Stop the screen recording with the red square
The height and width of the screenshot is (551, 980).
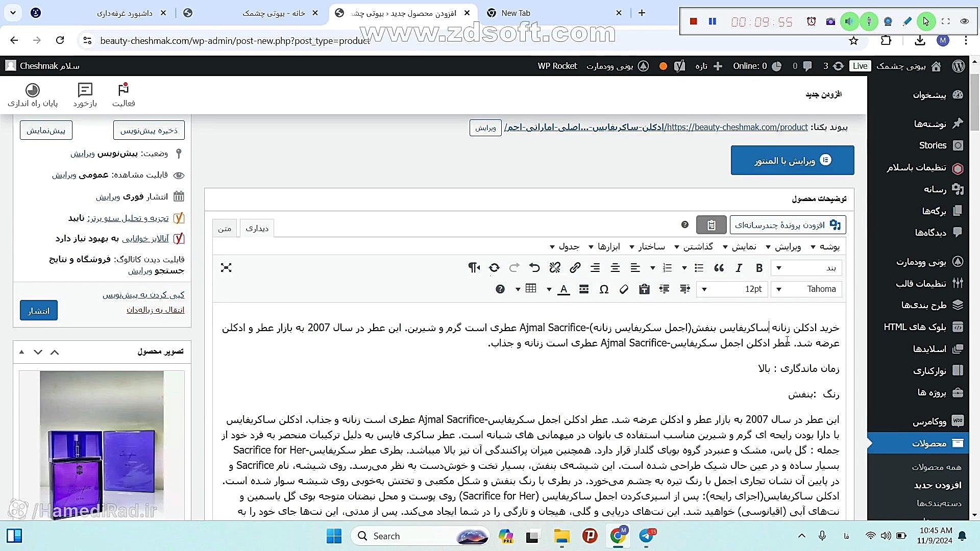[x=693, y=21]
